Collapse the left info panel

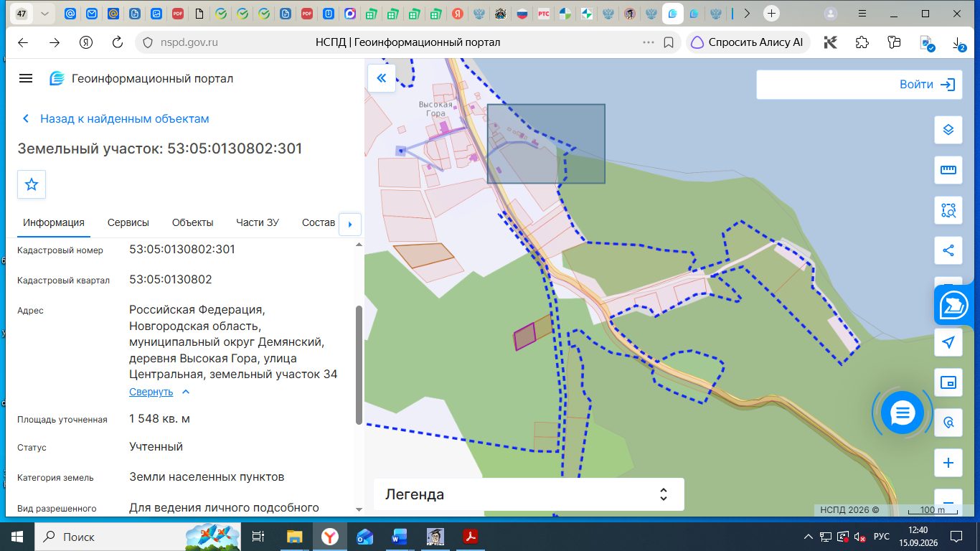(382, 78)
